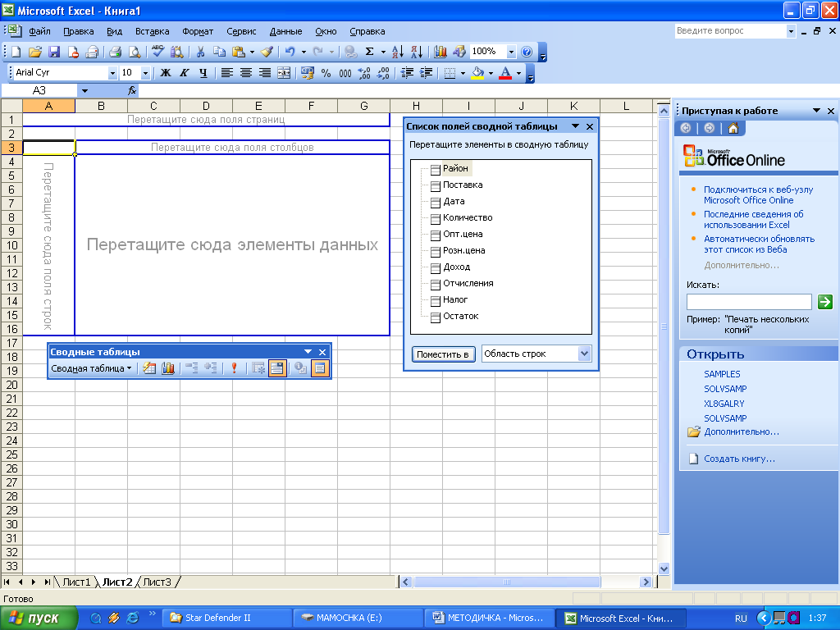840x630 pixels.
Task: Create a new workbook via toolbar icon
Action: click(16, 52)
